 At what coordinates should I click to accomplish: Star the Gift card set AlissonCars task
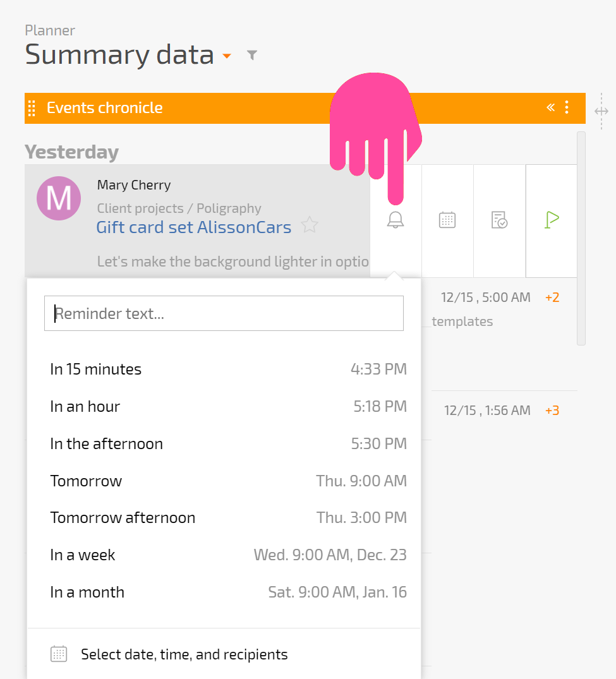click(x=310, y=225)
